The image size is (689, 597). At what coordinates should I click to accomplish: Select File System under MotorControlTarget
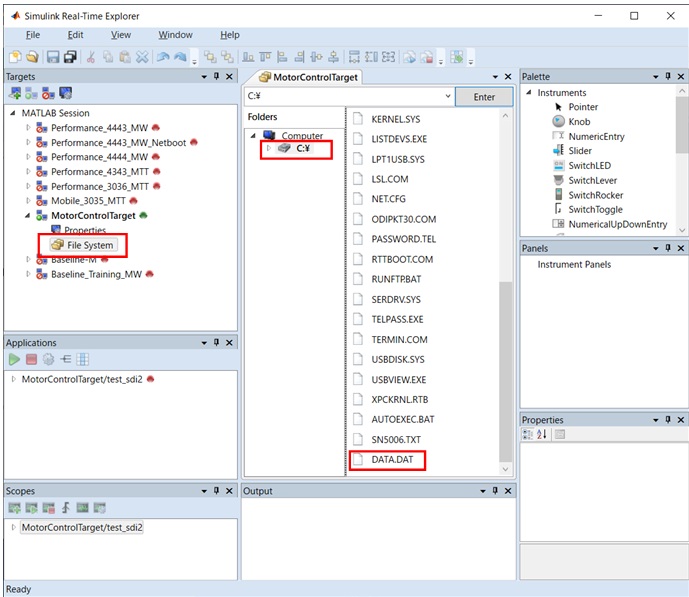pyautogui.click(x=83, y=245)
